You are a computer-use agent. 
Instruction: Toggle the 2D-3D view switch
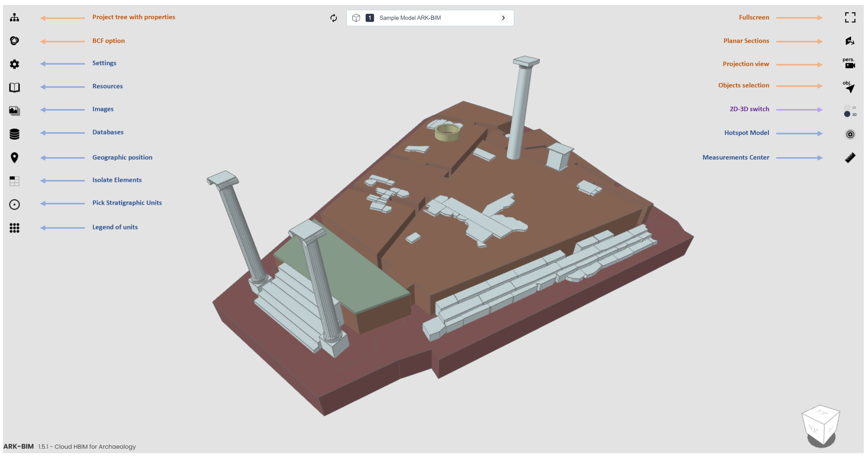click(x=849, y=111)
